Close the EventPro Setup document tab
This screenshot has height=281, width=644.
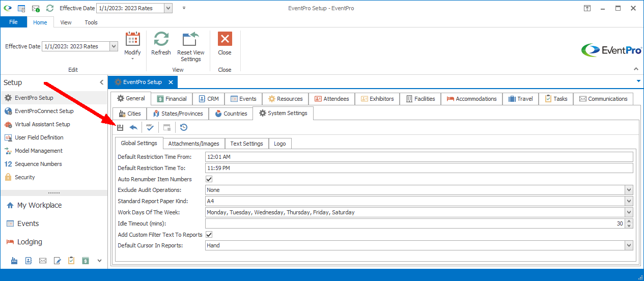pos(171,82)
